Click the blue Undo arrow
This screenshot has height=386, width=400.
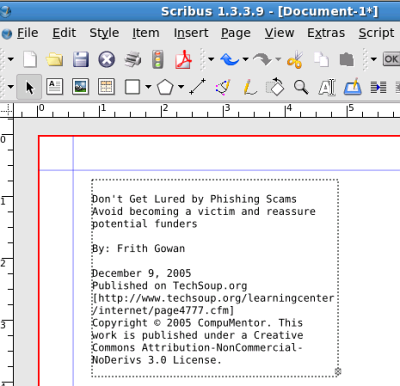point(230,60)
